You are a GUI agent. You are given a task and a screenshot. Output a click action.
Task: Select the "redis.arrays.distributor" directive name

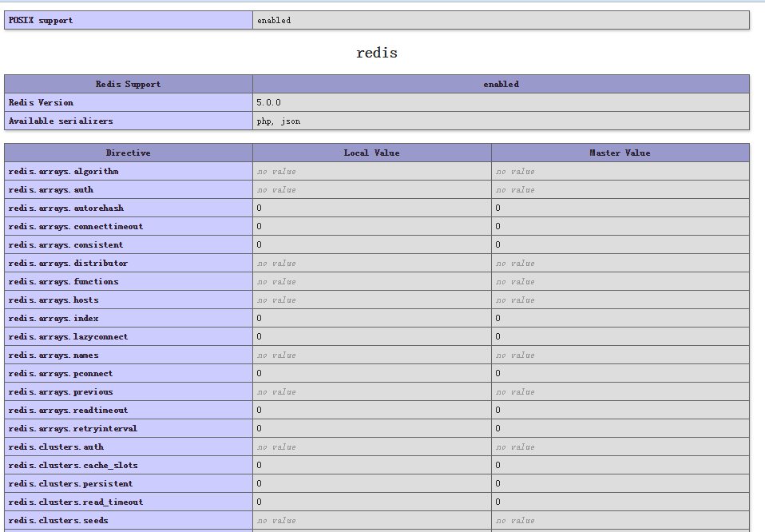69,263
